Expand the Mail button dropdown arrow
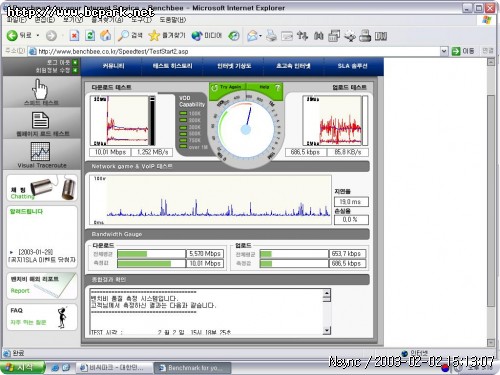 click(x=260, y=36)
